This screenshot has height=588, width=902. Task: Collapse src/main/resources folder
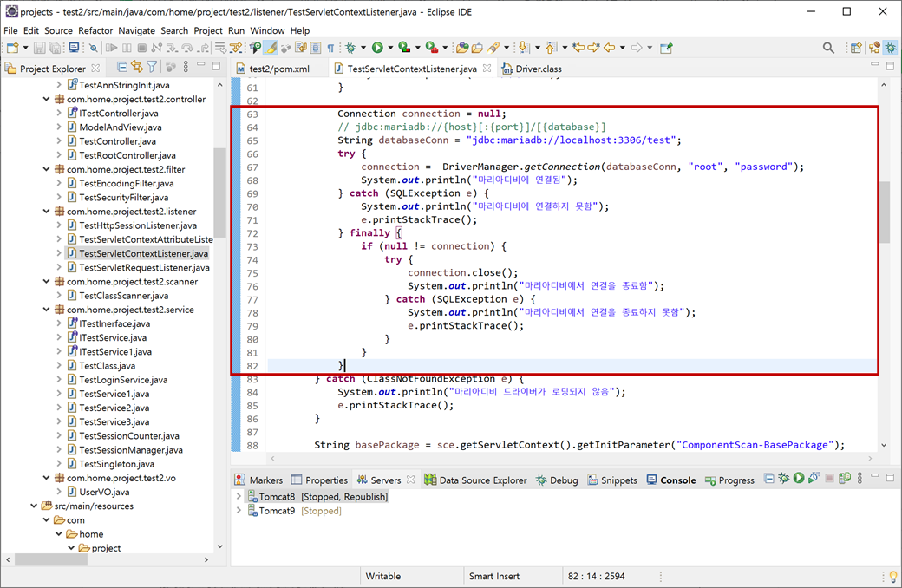(x=33, y=506)
